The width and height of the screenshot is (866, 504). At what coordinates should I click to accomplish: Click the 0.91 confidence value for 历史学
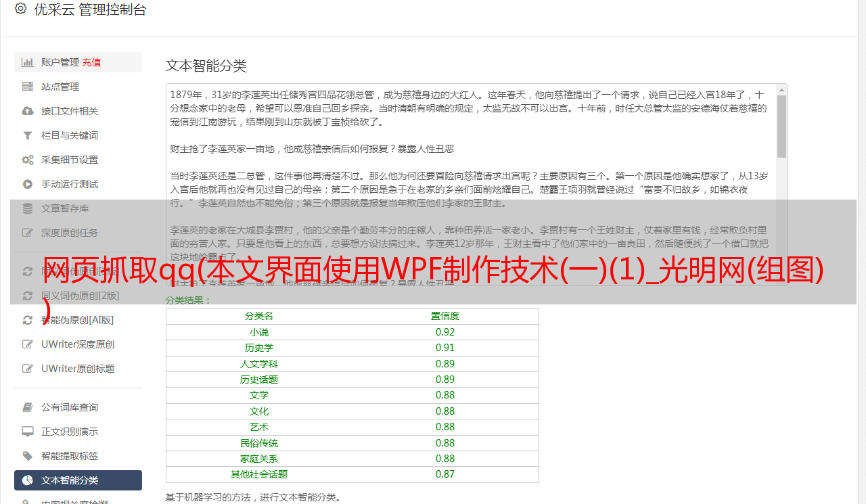(445, 348)
